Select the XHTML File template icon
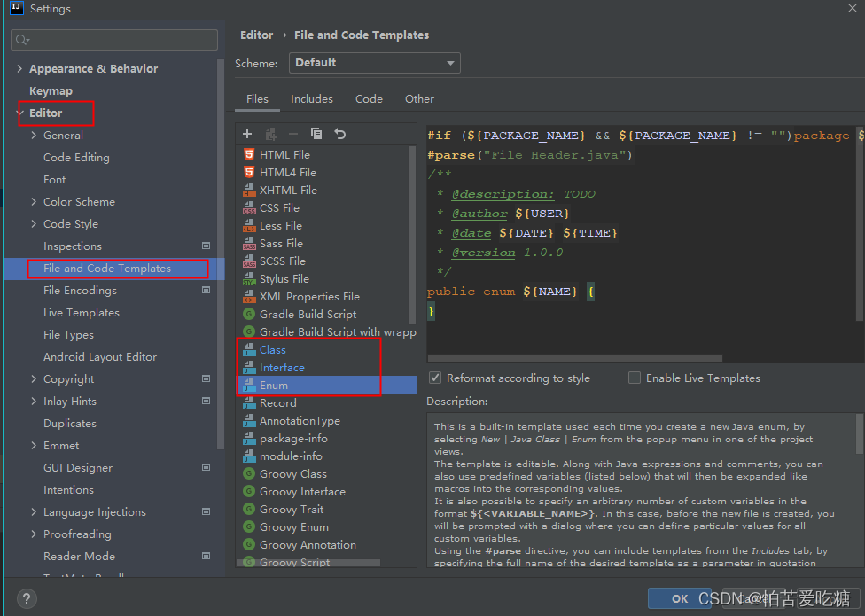This screenshot has height=616, width=865. coord(249,191)
